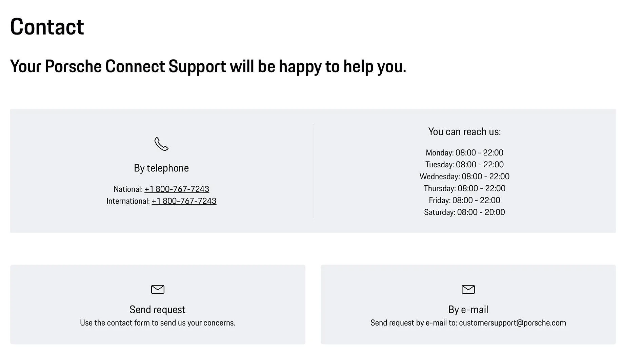This screenshot has width=644, height=354.
Task: Call the National phone number link
Action: 177,189
